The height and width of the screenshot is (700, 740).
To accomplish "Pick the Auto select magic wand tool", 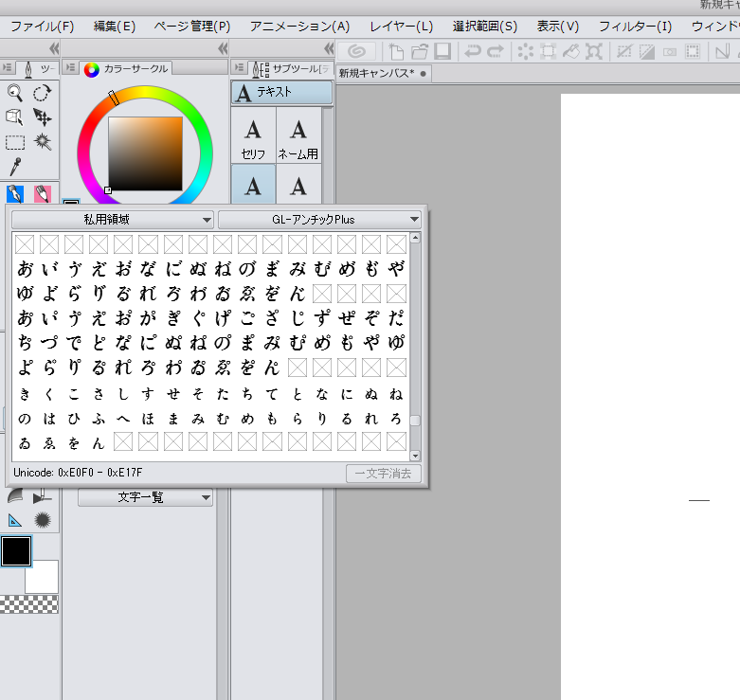I will pos(43,142).
